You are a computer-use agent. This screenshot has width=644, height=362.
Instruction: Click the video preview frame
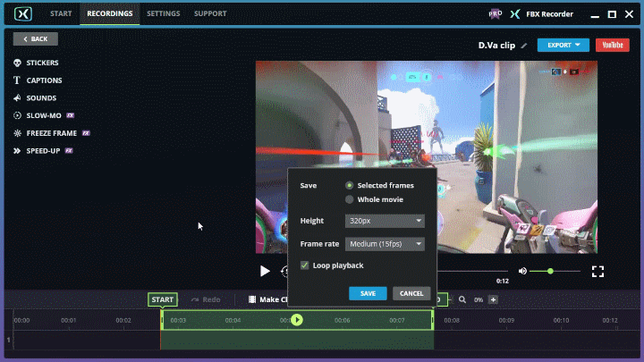click(427, 157)
